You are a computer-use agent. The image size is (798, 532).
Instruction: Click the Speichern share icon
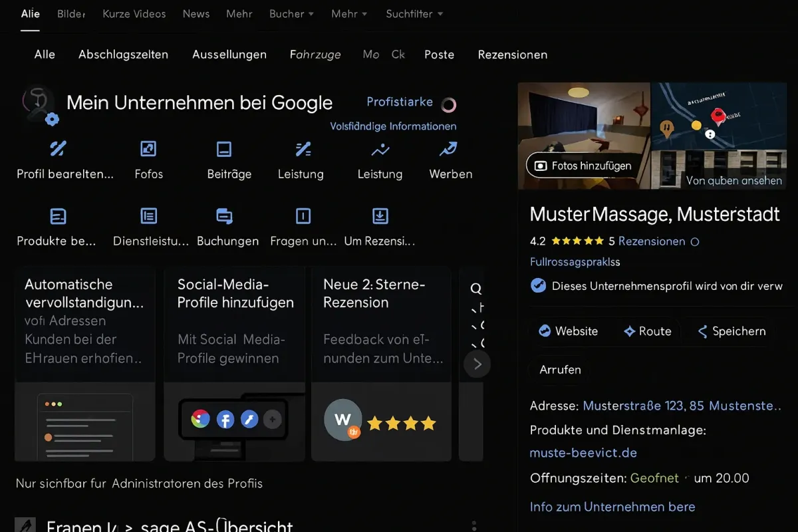pos(702,331)
